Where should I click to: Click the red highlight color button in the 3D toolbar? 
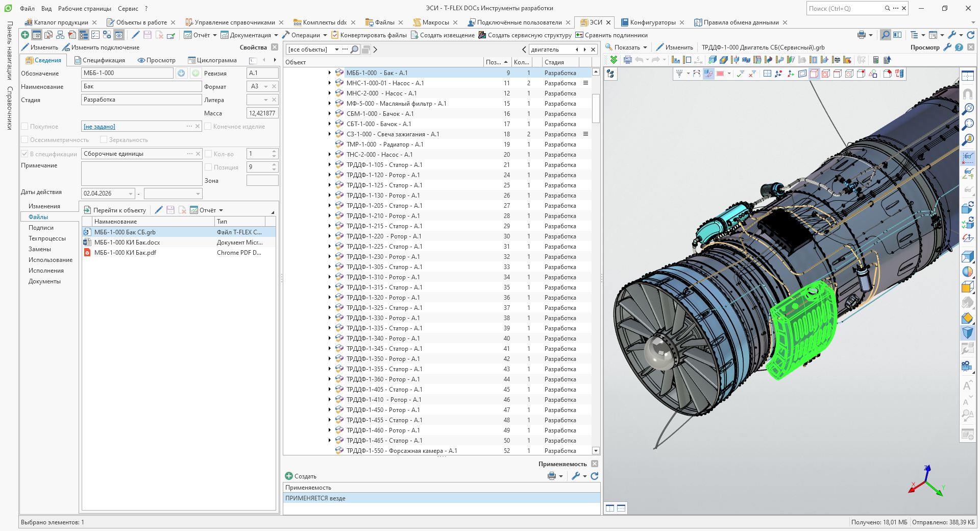(x=720, y=74)
